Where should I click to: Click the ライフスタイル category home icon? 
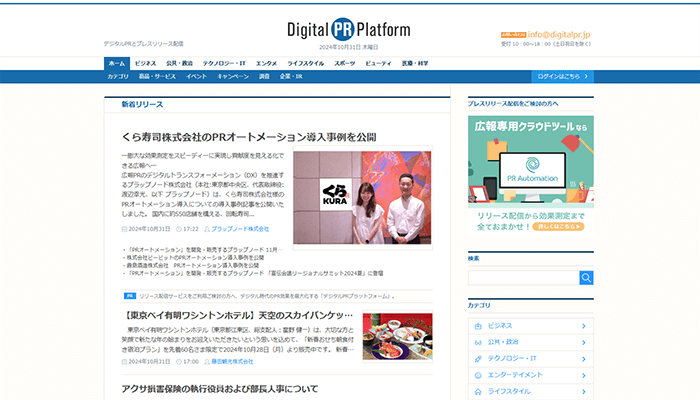click(x=478, y=392)
